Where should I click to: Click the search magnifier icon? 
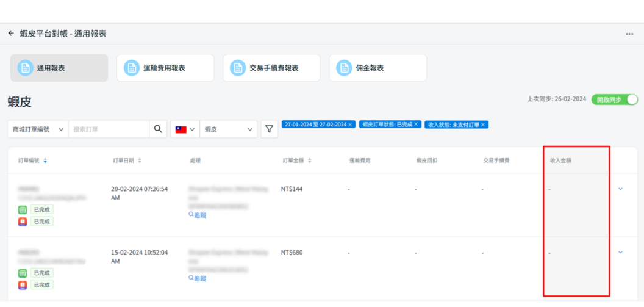click(x=158, y=129)
